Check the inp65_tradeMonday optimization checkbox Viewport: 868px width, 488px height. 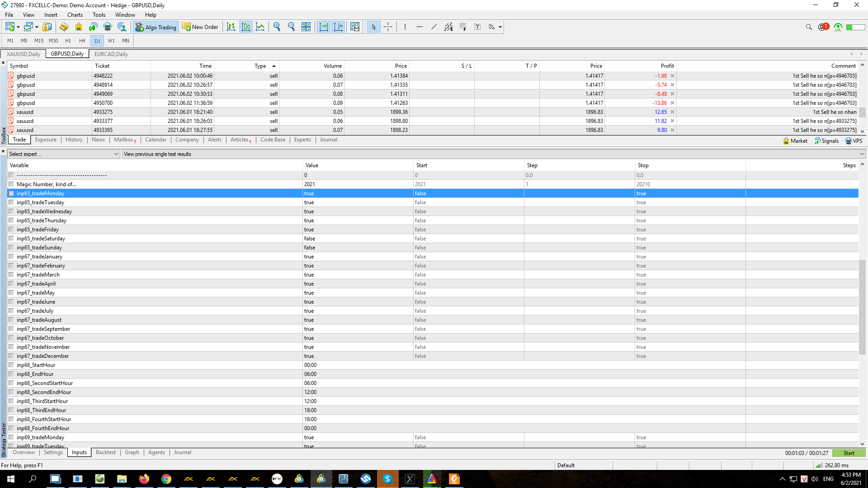pos(11,193)
